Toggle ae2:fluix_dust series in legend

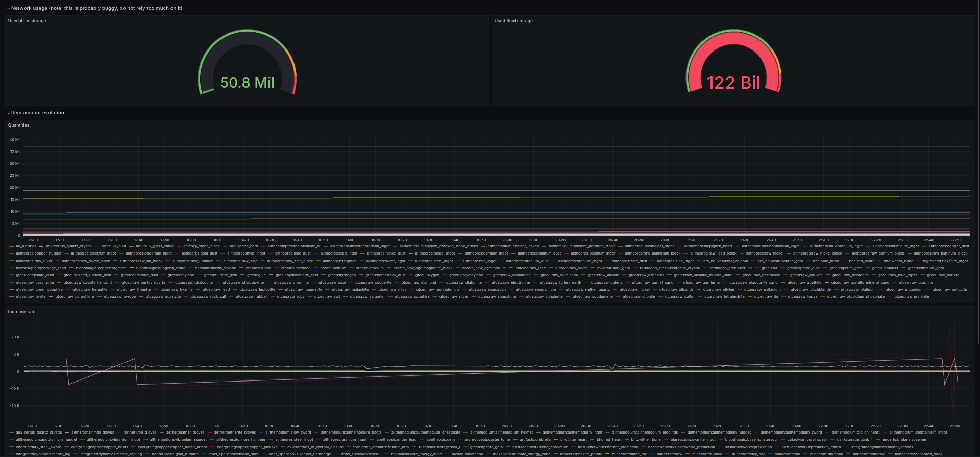[114, 246]
